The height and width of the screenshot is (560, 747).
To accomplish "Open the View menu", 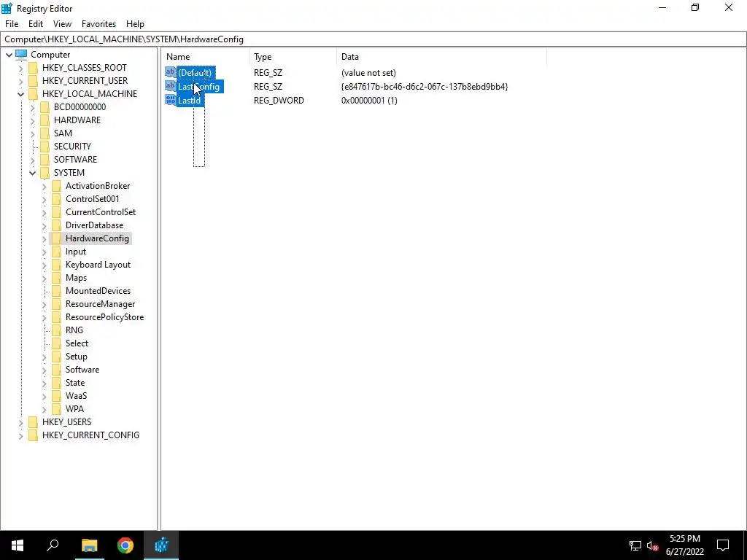I will [x=62, y=24].
